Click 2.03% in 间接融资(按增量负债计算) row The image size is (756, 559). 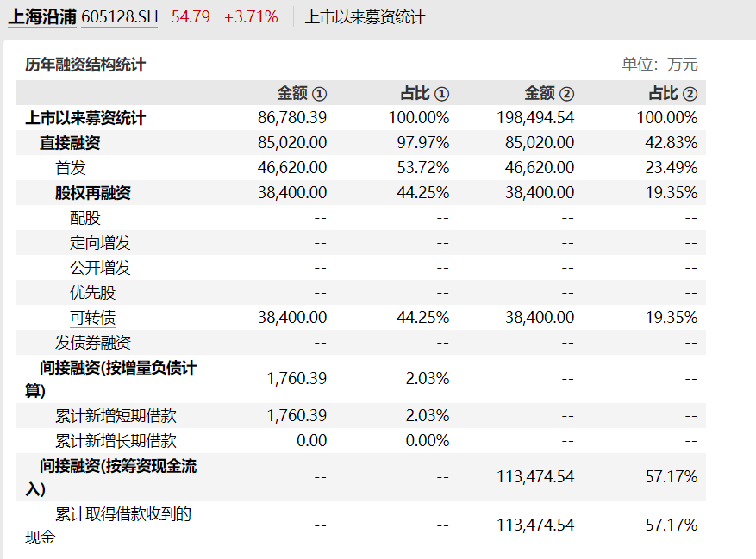click(428, 379)
